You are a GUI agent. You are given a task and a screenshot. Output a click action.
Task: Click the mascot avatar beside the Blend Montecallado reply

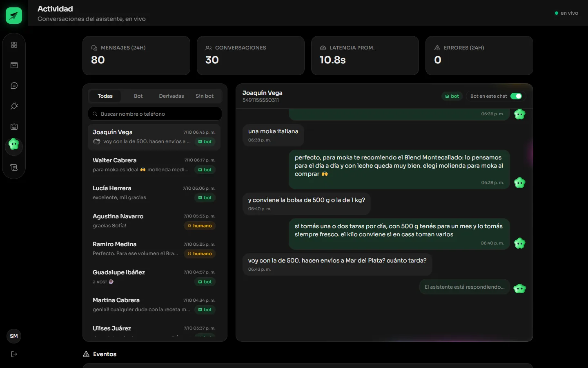click(x=520, y=183)
